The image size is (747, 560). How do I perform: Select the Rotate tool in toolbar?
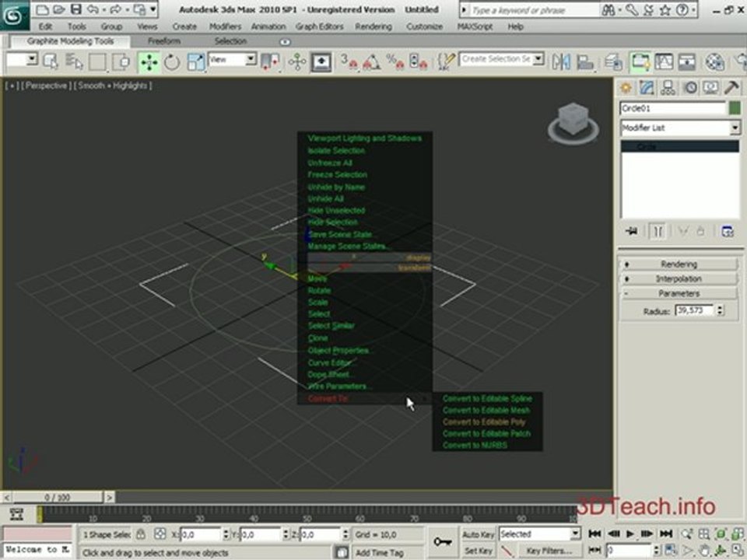coord(171,62)
